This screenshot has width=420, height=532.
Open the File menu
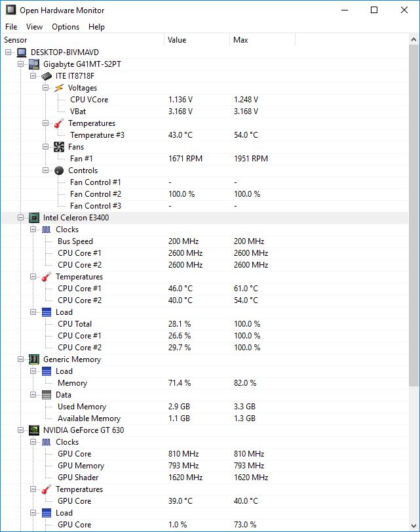point(11,27)
